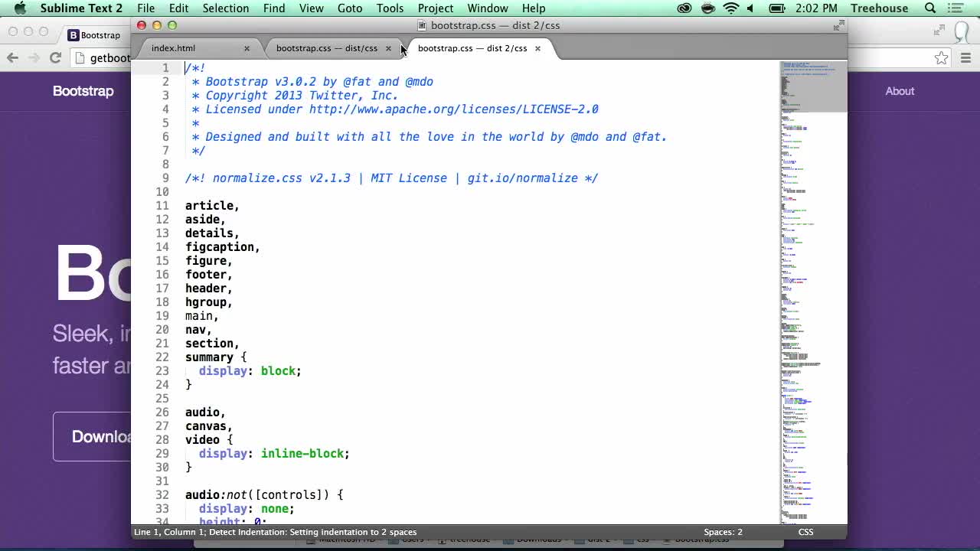This screenshot has width=980, height=551.
Task: Open the Creative Cloud menu bar icon
Action: pos(684,8)
